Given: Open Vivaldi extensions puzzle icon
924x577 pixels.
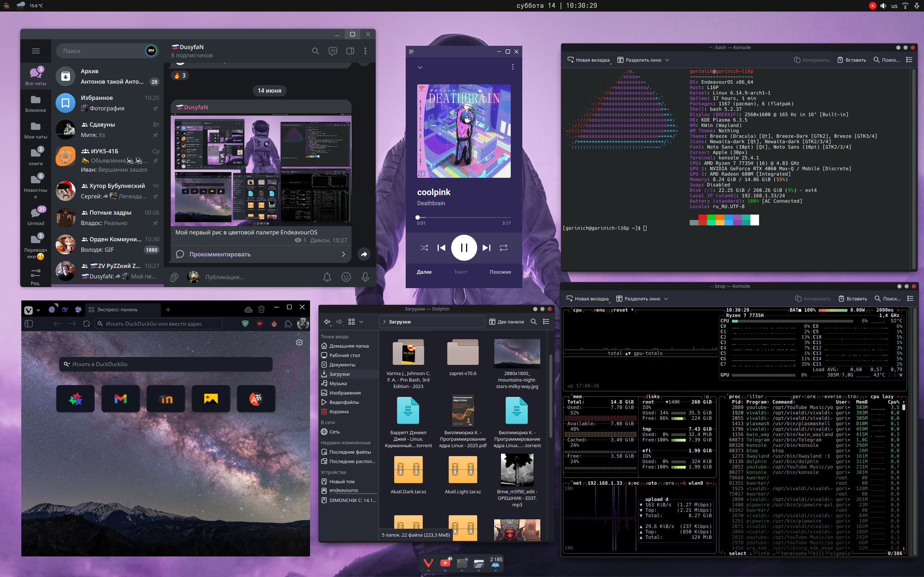Looking at the screenshot, I should 288,323.
